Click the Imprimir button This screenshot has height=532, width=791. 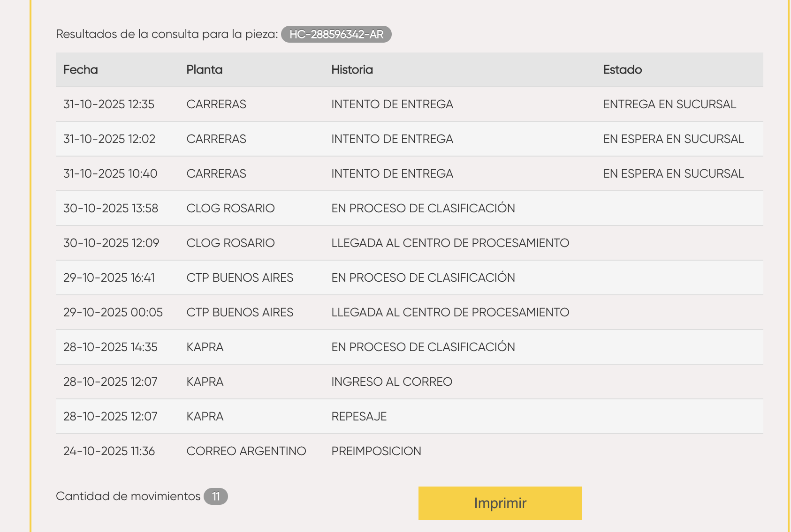pyautogui.click(x=500, y=503)
